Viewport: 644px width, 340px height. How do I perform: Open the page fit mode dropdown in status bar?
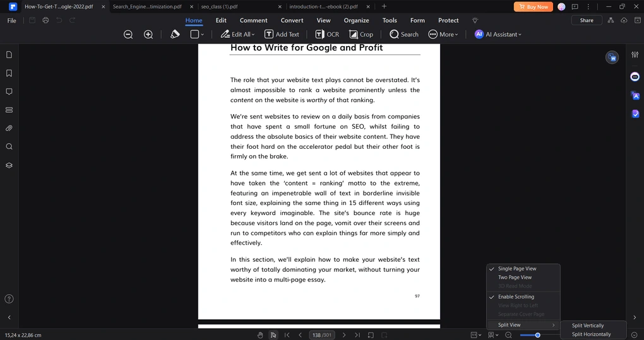(x=476, y=335)
